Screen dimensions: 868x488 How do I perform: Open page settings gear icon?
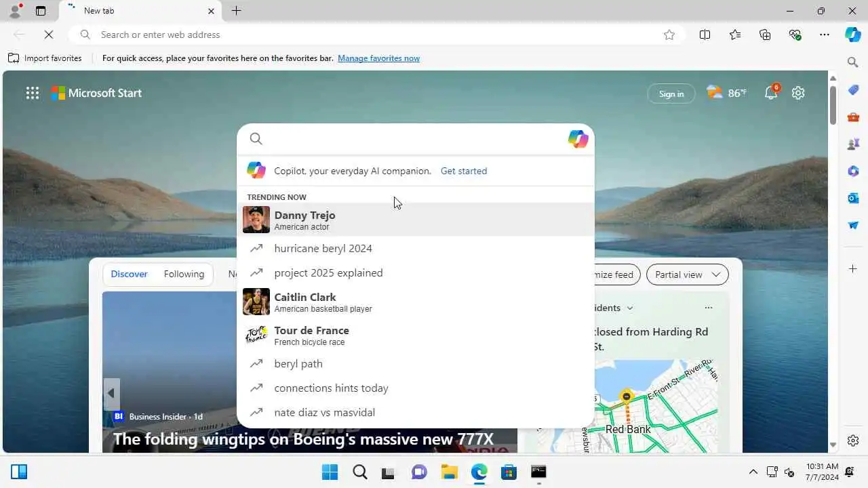point(798,93)
